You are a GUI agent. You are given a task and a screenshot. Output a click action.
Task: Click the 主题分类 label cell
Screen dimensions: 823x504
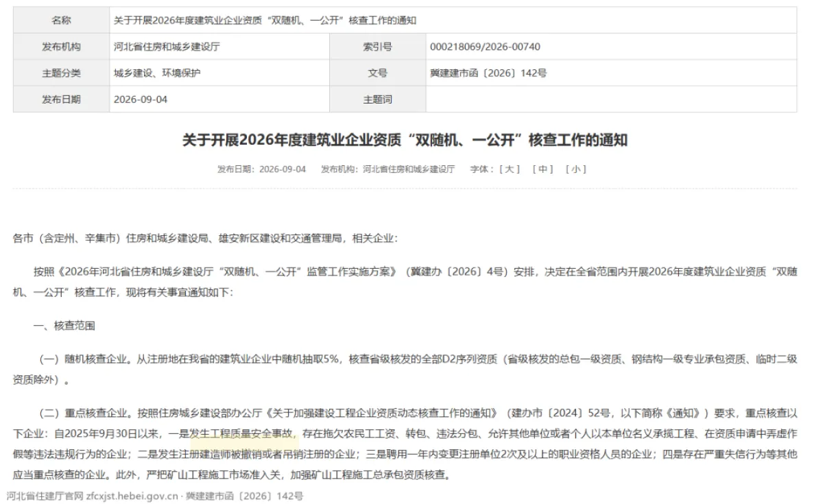[x=61, y=73]
